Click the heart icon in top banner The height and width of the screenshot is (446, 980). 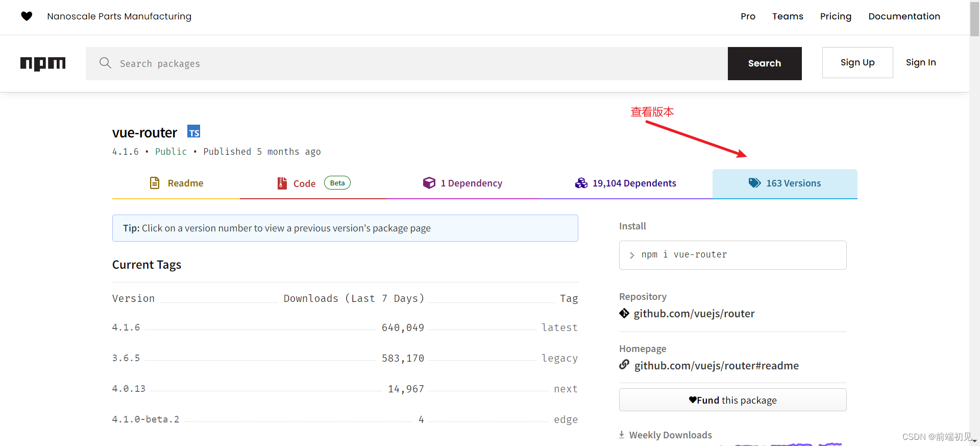click(x=27, y=16)
